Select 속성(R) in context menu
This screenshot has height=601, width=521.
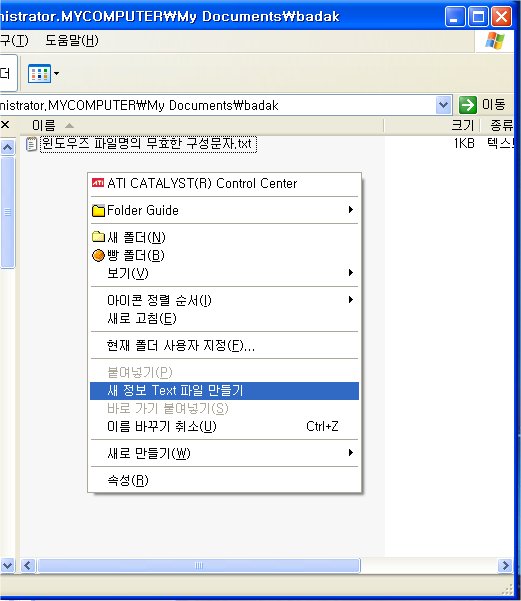coord(224,480)
